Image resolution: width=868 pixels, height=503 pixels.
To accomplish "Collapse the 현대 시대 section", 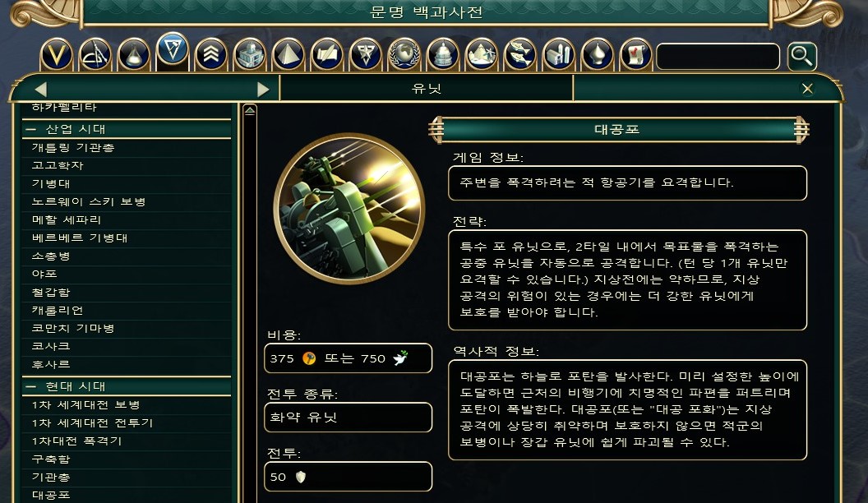I will pyautogui.click(x=31, y=386).
